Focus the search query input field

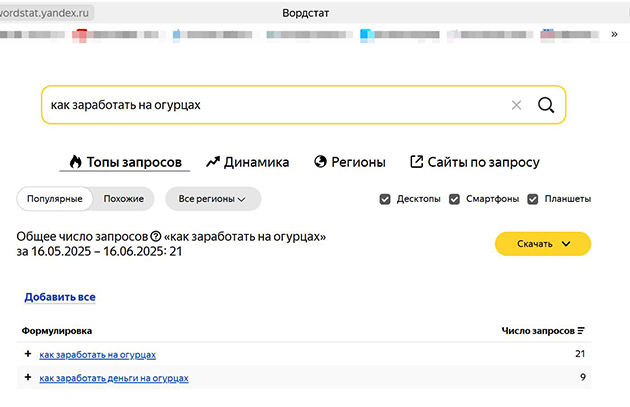277,105
